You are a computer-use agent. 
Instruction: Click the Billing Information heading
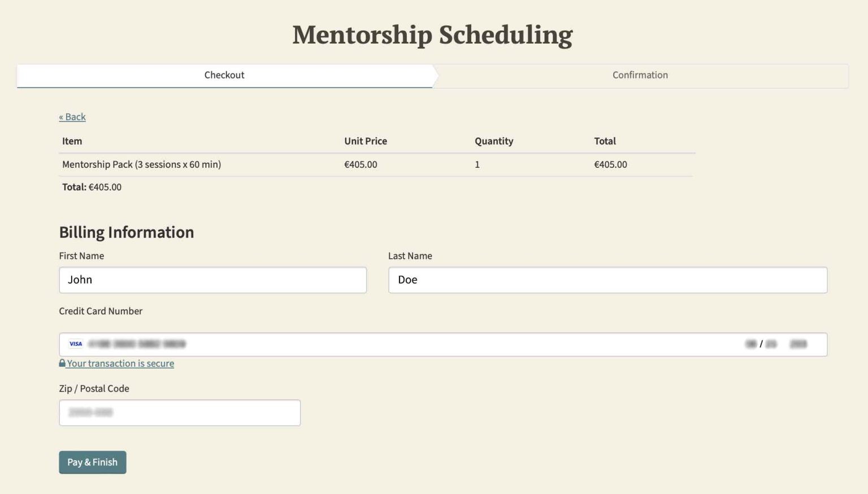(x=127, y=232)
